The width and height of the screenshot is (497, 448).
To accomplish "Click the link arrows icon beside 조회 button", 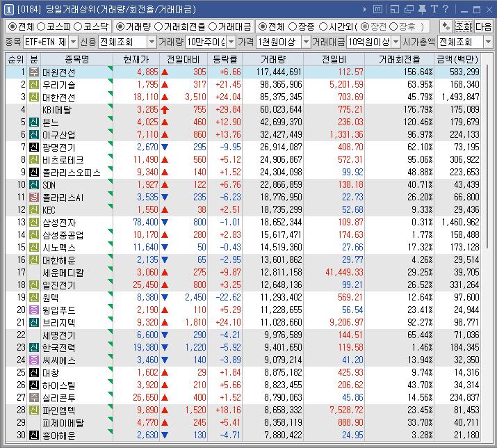I will (446, 26).
